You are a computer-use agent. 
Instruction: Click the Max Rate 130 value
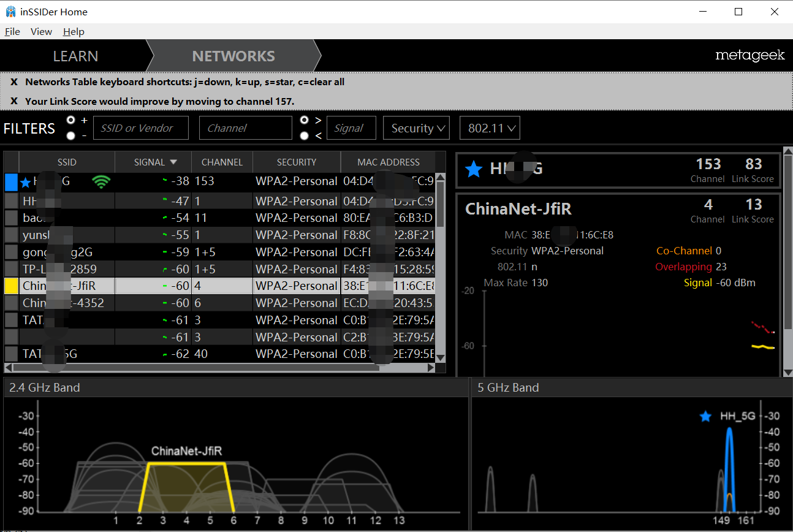[x=541, y=283]
